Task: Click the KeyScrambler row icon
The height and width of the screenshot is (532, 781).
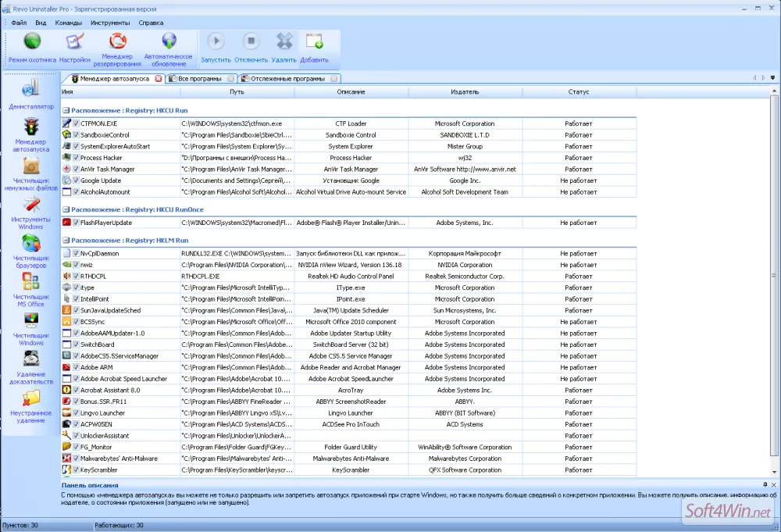Action: pyautogui.click(x=66, y=470)
